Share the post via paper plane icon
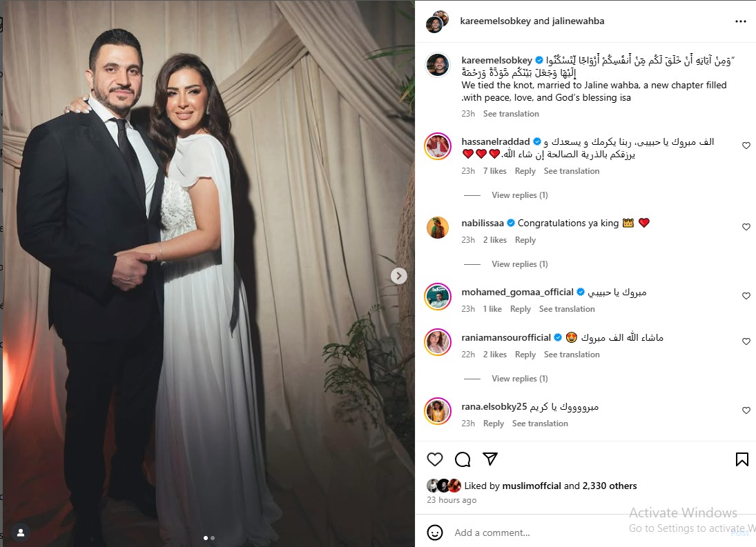The width and height of the screenshot is (756, 547). [490, 459]
